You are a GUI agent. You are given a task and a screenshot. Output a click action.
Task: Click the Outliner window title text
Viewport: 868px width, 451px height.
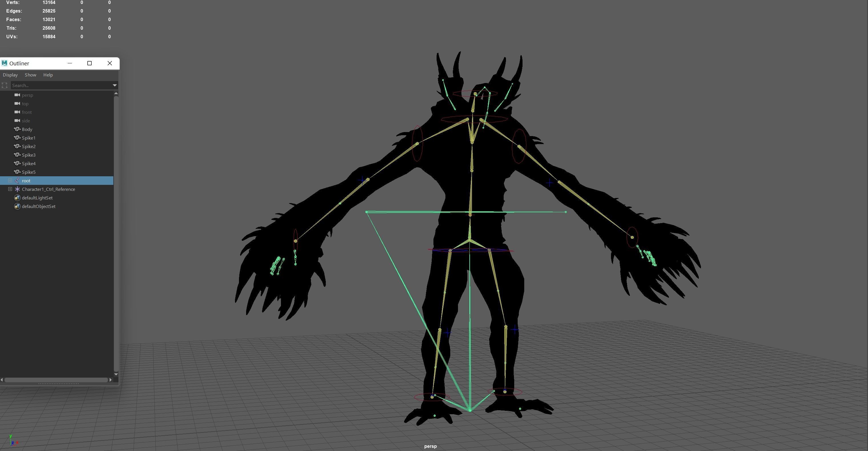19,63
